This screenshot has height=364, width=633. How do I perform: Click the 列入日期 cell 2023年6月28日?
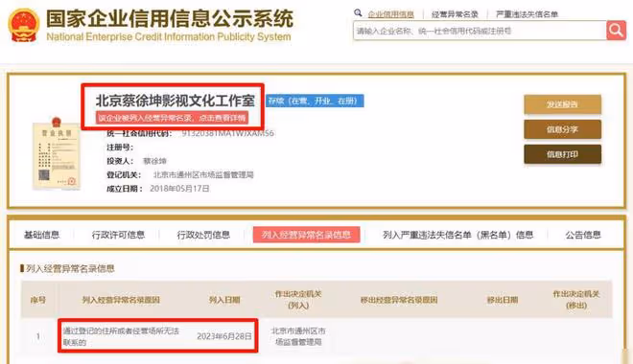point(224,336)
